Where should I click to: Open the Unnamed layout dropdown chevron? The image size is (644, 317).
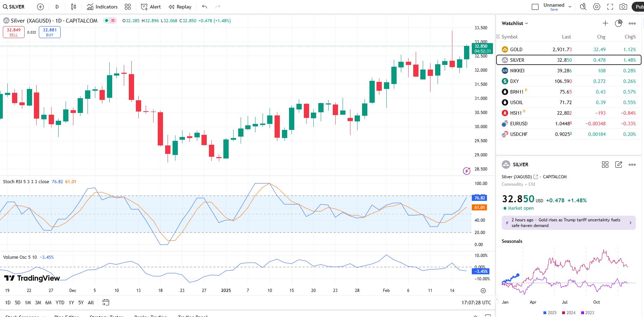click(x=570, y=7)
